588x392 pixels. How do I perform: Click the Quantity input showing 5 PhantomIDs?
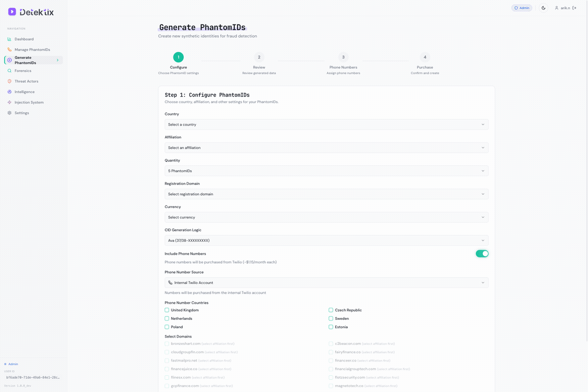point(326,171)
